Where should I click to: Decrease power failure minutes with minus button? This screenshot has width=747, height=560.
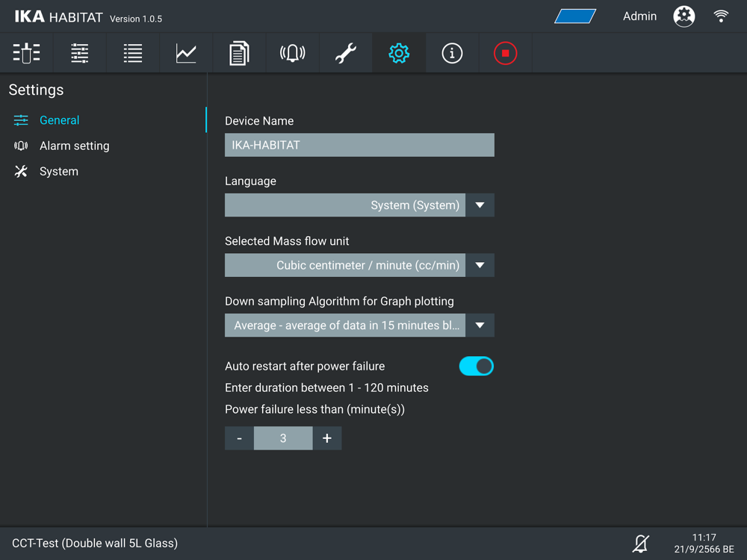(x=239, y=438)
